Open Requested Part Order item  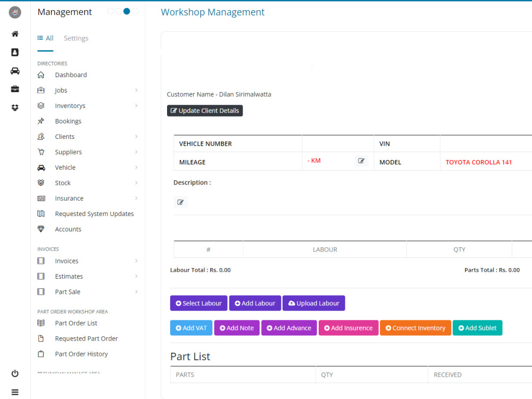pos(87,338)
